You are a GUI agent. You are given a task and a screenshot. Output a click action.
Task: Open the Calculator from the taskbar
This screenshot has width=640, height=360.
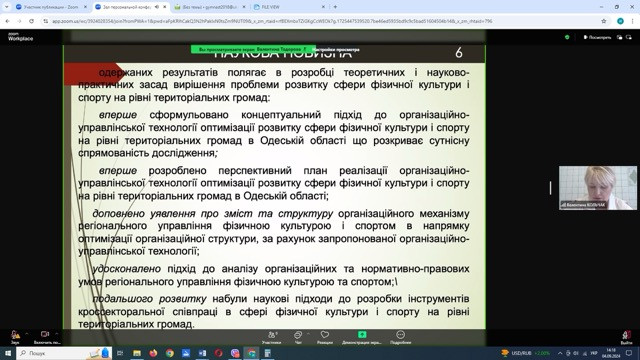coord(268,353)
